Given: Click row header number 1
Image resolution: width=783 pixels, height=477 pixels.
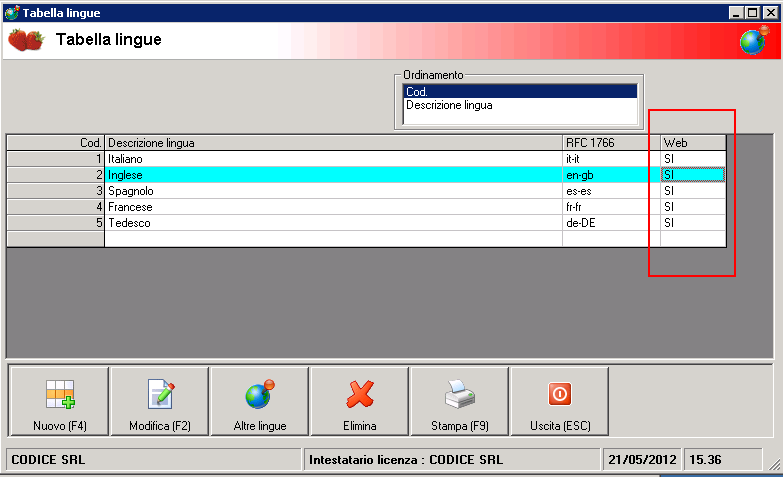Looking at the screenshot, I should 55,159.
